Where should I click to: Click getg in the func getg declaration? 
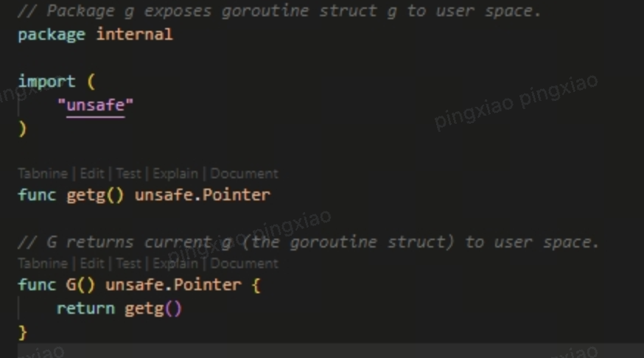pyautogui.click(x=85, y=195)
